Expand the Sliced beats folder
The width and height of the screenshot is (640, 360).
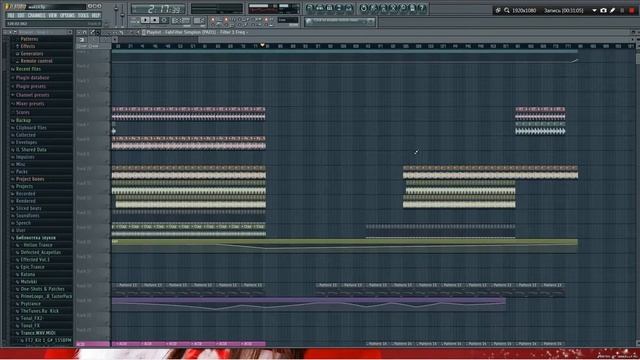[x=29, y=208]
